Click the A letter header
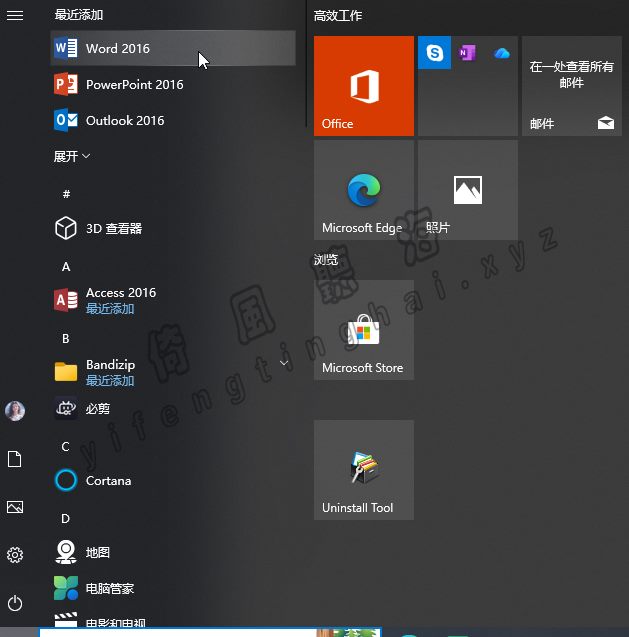 [66, 266]
